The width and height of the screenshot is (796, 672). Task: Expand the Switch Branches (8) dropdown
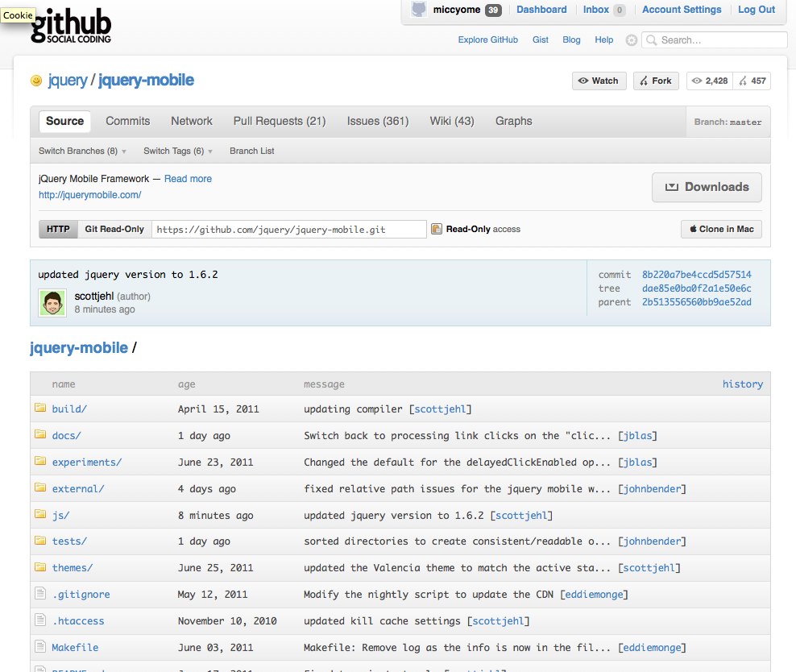[x=82, y=151]
